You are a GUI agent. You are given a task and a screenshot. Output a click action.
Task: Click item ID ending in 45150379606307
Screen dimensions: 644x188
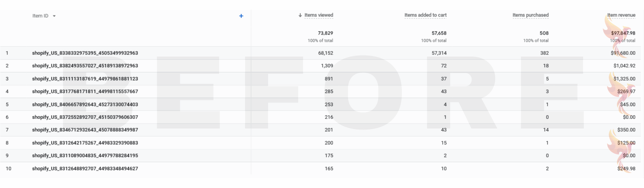point(85,117)
